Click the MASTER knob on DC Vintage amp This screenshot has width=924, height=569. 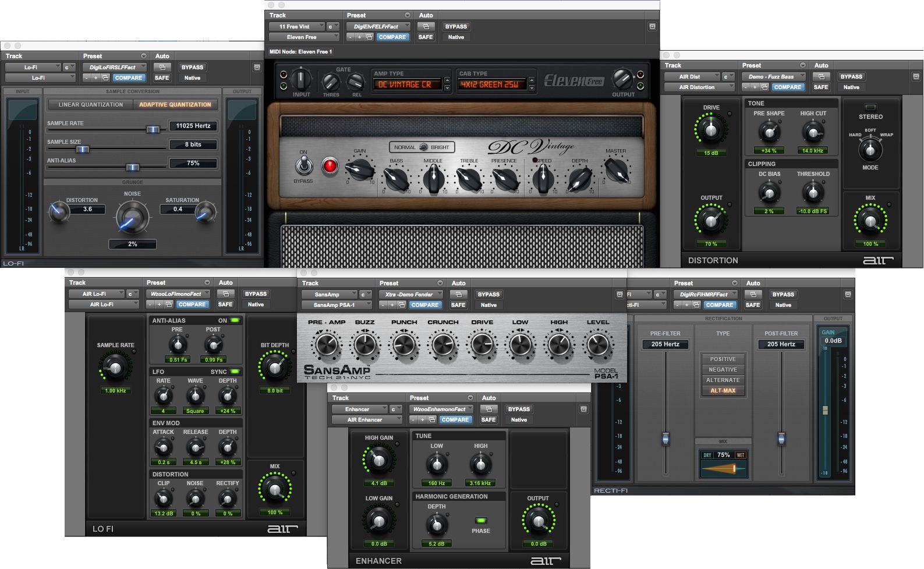click(617, 170)
